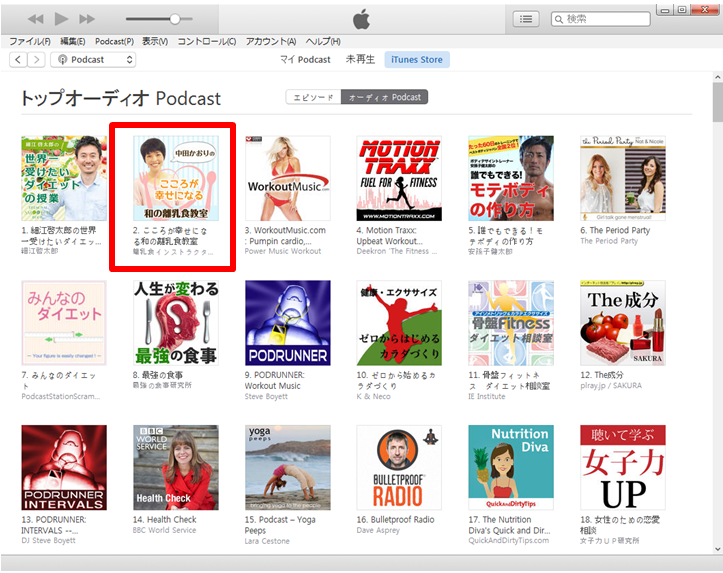Open the Podcast(P) menu

[x=114, y=41]
